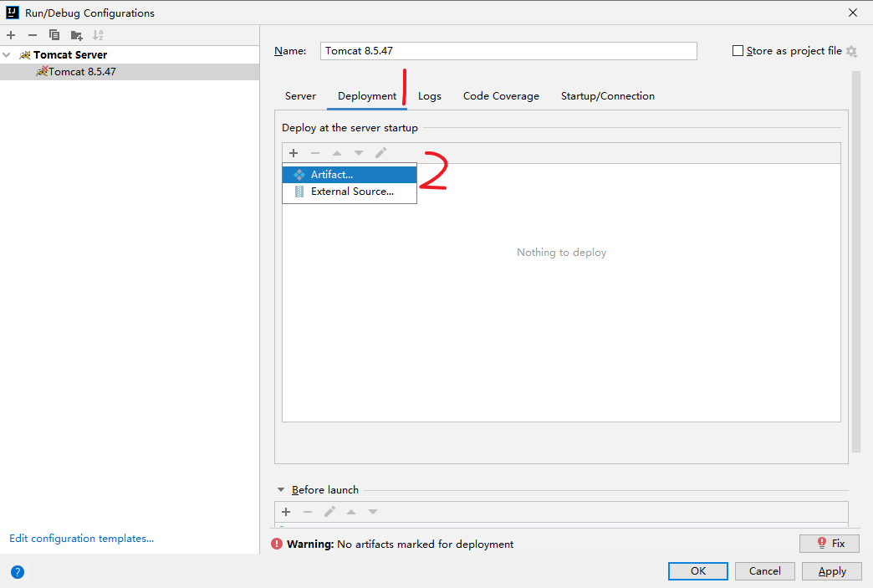The height and width of the screenshot is (588, 873).
Task: Click the Name input field
Action: (x=508, y=51)
